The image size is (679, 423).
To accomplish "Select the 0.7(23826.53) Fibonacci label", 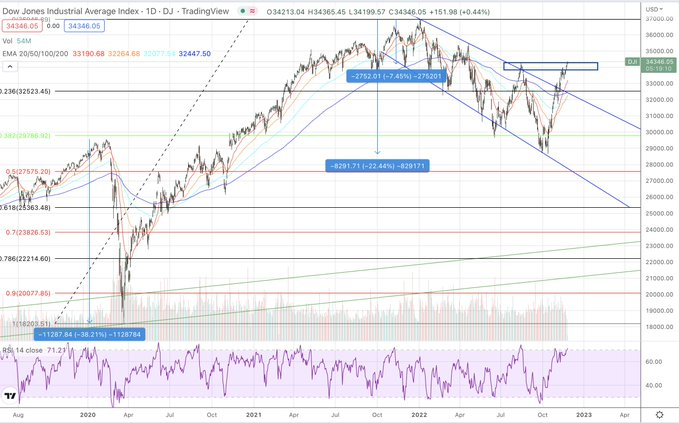I will (28, 232).
